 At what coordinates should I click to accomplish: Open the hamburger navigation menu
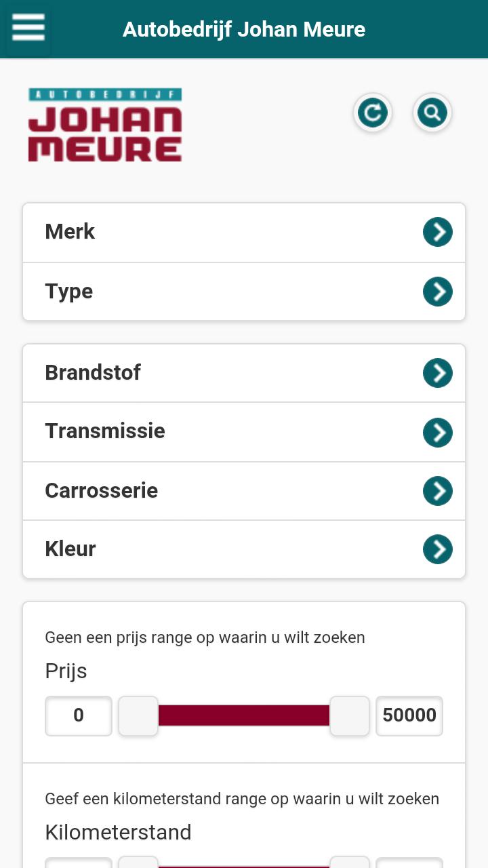coord(27,29)
